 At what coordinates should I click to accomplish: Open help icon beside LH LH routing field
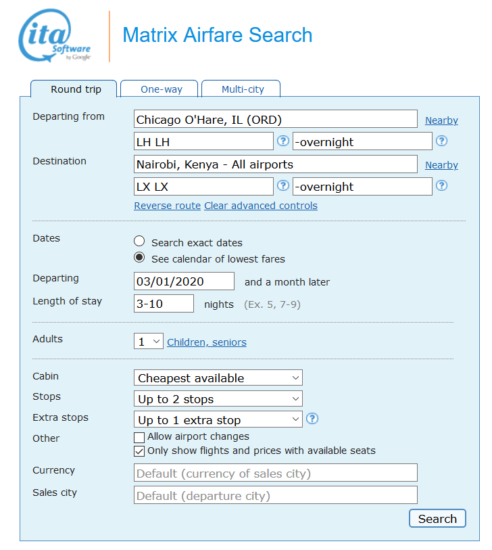tap(283, 141)
